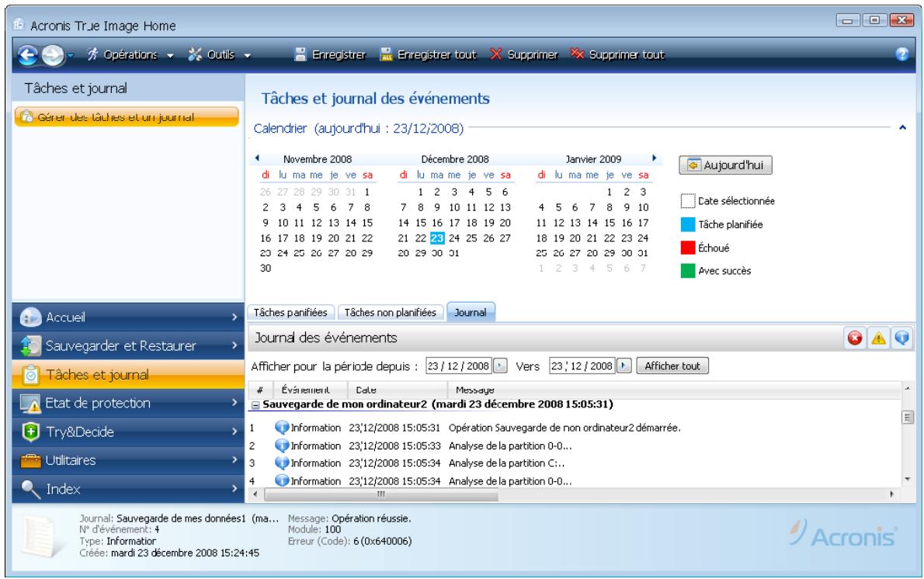
Task: Click the Enregistrer toolbar button
Action: [329, 55]
